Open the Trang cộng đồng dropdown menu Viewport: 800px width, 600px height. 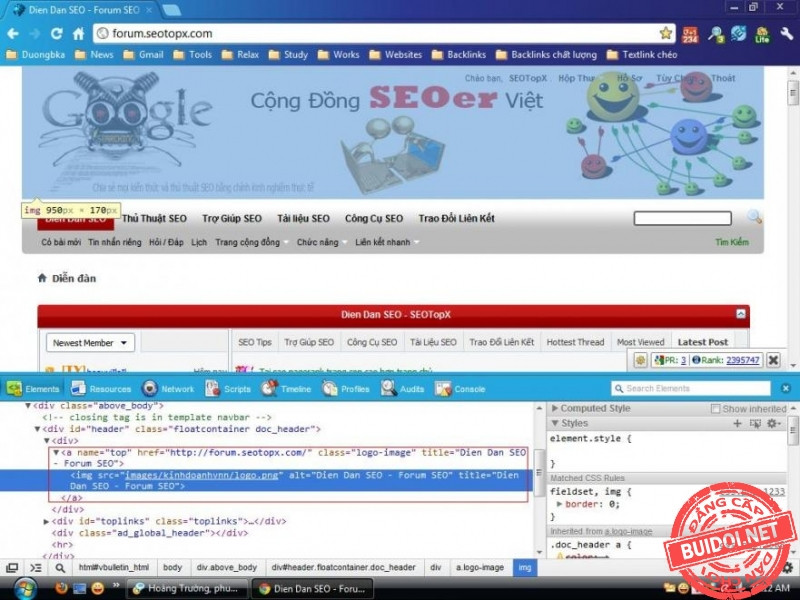[x=252, y=242]
